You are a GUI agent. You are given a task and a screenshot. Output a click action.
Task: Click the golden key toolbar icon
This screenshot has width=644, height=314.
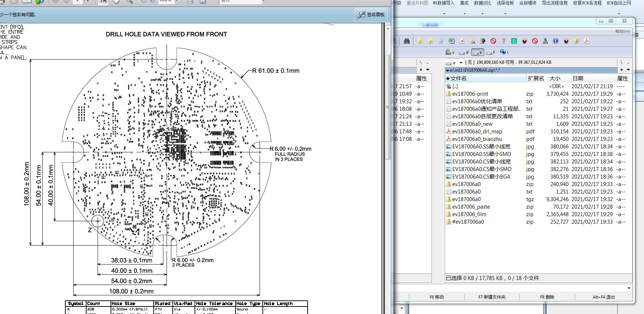[x=504, y=41]
